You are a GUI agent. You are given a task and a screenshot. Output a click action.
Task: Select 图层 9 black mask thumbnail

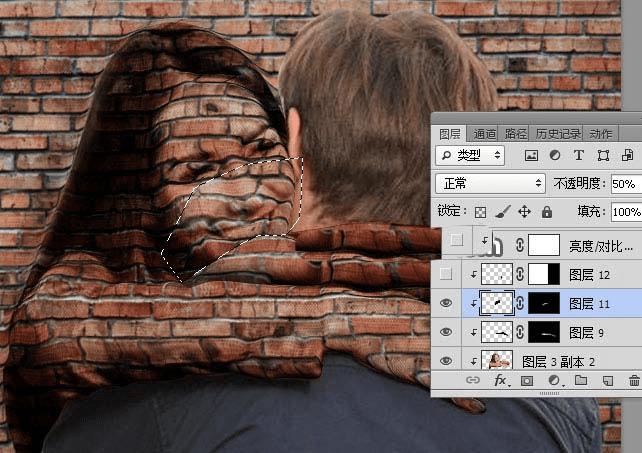coord(544,332)
